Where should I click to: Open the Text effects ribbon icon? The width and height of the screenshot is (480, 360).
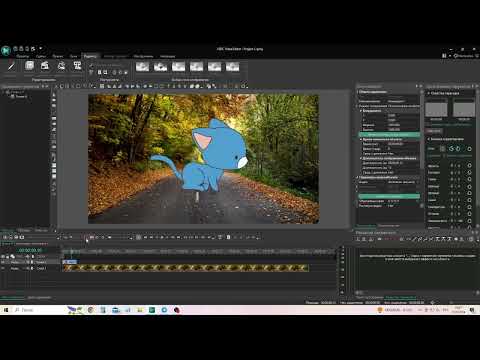[x=77, y=66]
